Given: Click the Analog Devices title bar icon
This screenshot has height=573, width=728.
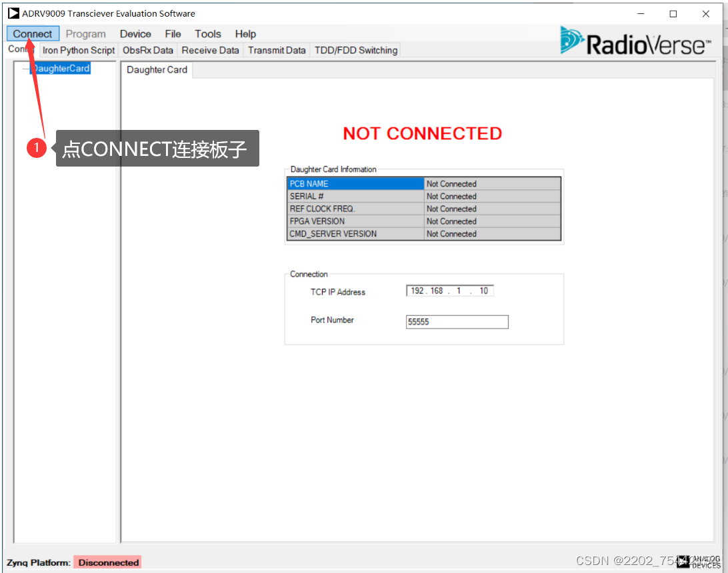Looking at the screenshot, I should click(x=13, y=13).
